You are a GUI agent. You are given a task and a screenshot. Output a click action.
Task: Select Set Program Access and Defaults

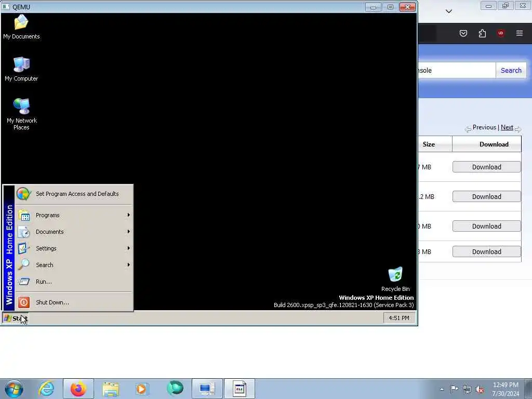74,194
